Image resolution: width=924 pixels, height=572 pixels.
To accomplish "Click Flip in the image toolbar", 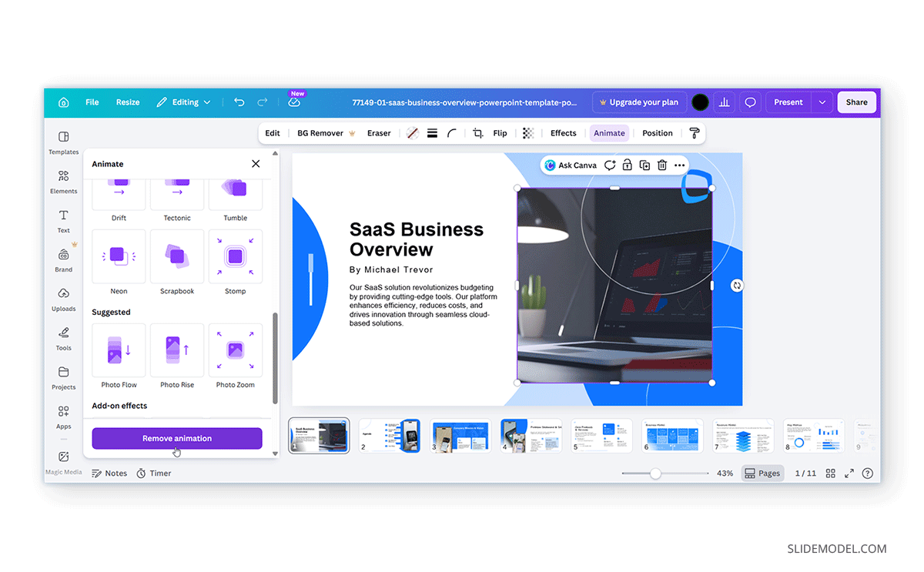I will coord(500,133).
